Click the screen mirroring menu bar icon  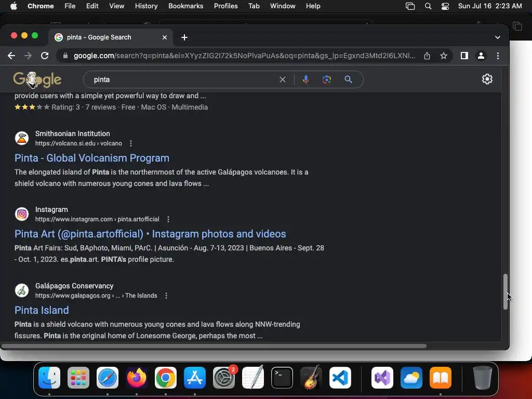(410, 6)
